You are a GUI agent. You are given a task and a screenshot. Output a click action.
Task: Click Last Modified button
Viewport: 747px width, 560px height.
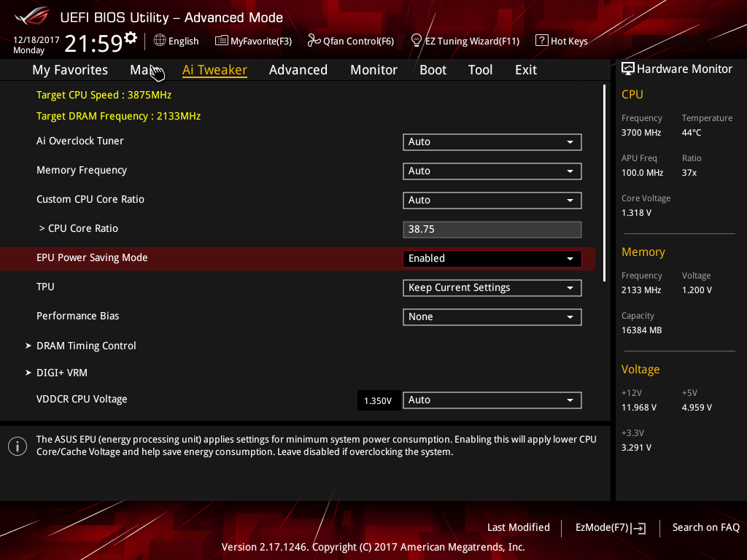point(519,527)
